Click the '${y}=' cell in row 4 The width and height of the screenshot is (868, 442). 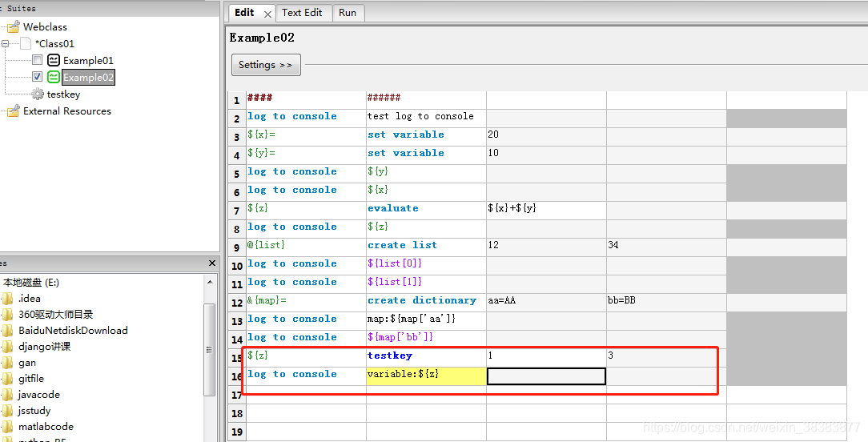pyautogui.click(x=306, y=155)
